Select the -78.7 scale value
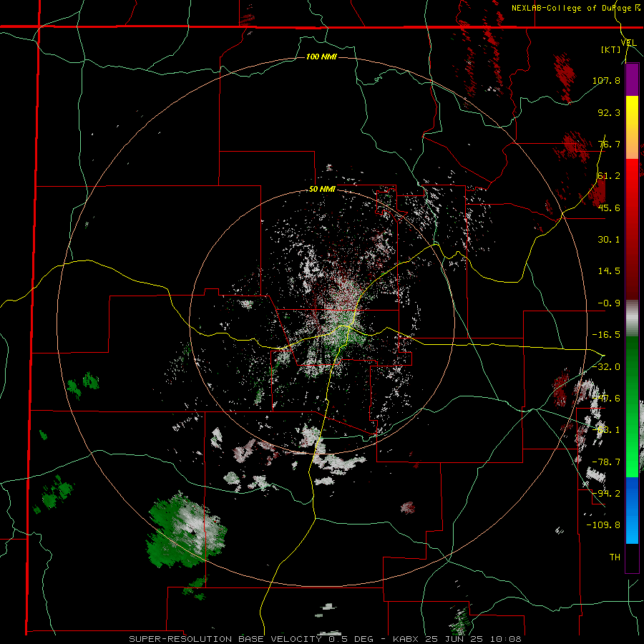The width and height of the screenshot is (644, 644). click(606, 462)
